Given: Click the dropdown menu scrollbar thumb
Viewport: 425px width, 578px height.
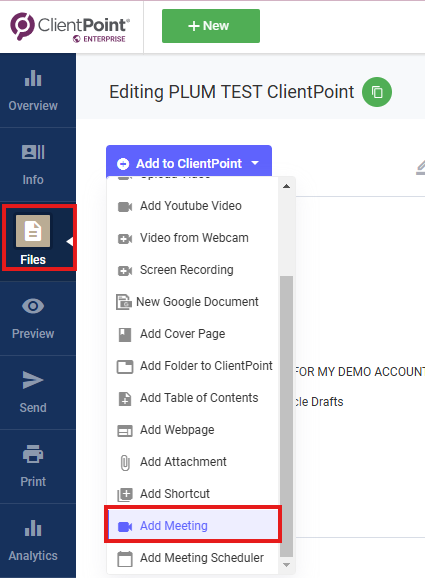Looking at the screenshot, I should point(286,417).
